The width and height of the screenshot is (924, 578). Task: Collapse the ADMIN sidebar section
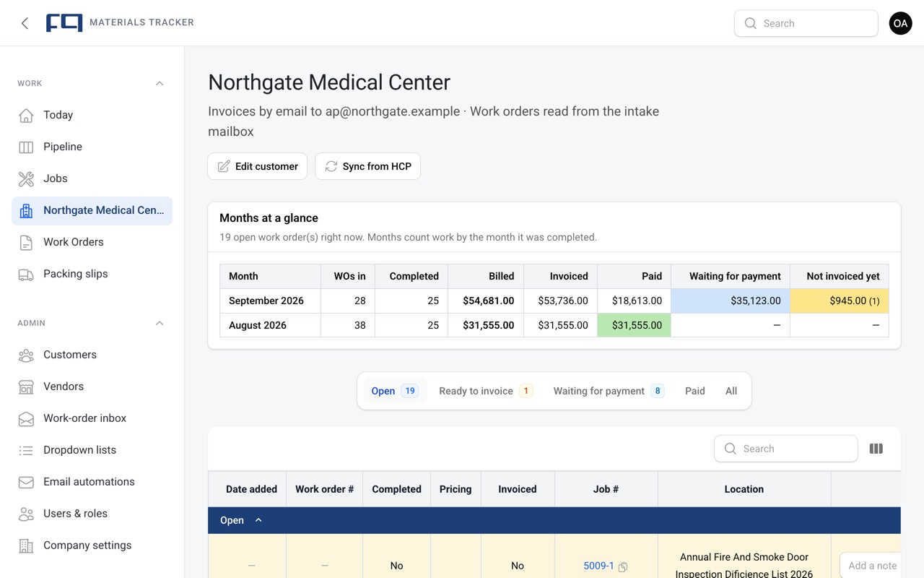coord(160,323)
